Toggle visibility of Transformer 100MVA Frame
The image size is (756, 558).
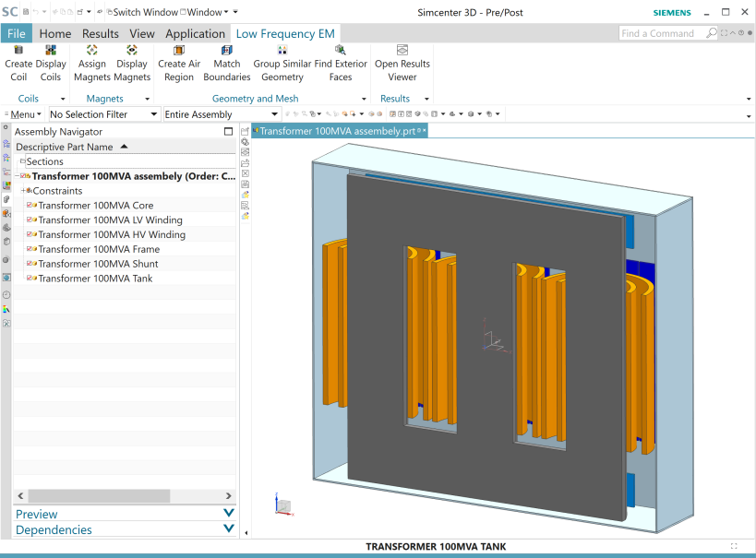(30, 249)
